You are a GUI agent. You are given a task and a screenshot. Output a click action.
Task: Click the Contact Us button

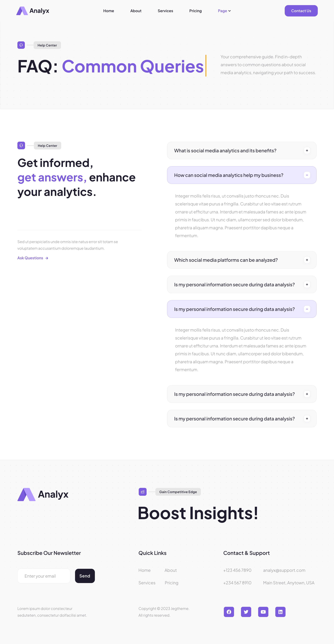(301, 11)
